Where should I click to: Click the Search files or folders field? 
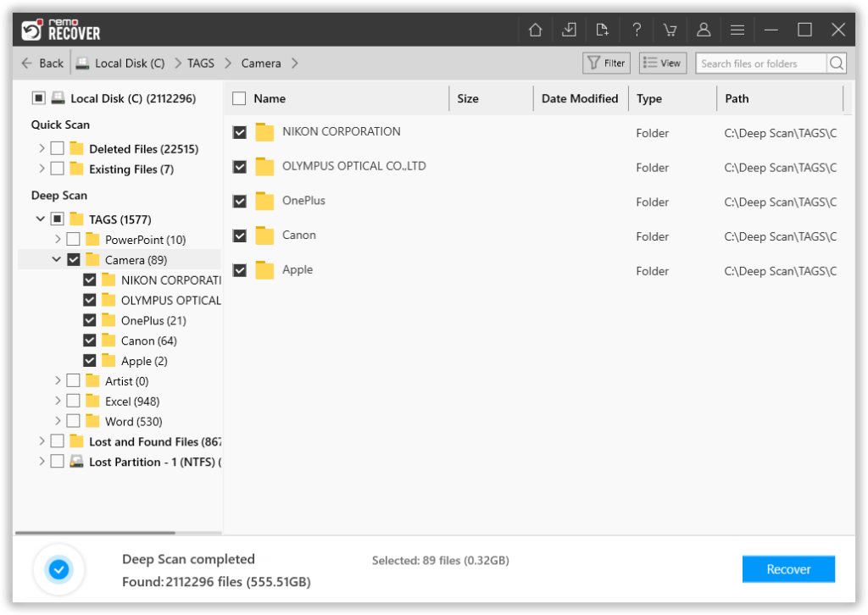pos(760,63)
